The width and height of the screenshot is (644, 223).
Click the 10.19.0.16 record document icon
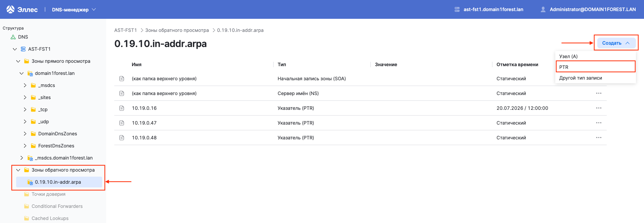(x=122, y=108)
